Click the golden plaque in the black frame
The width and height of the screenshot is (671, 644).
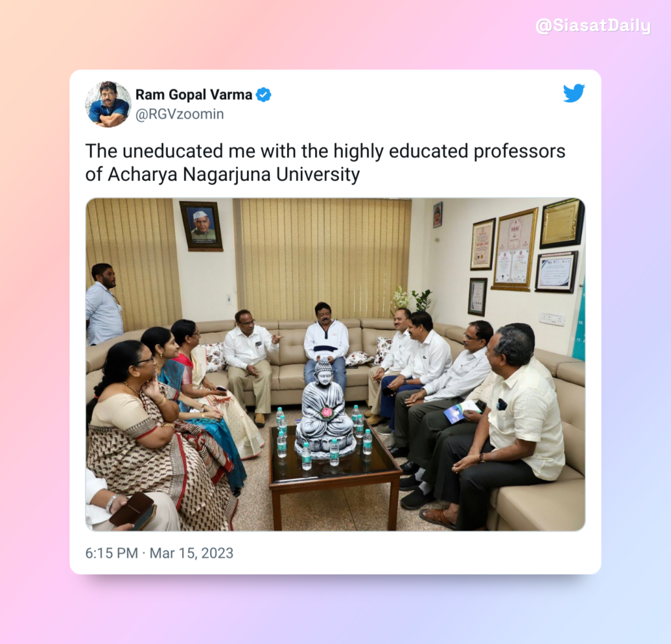(562, 224)
